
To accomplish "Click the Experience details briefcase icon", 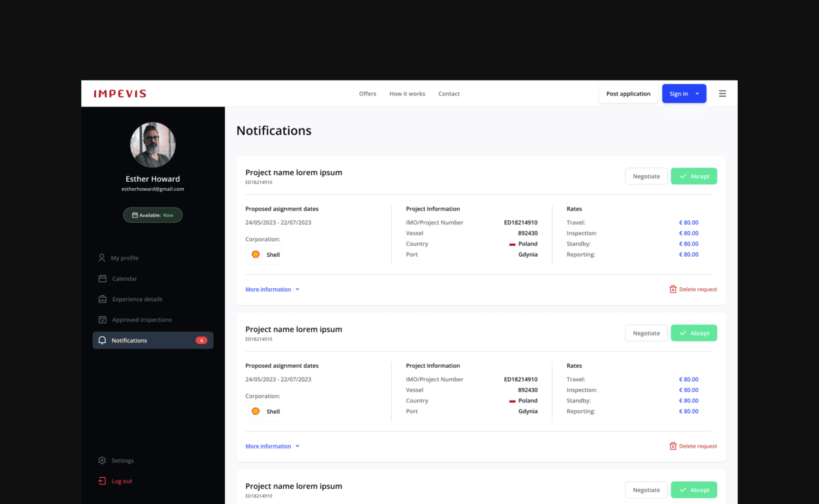I will 102,299.
